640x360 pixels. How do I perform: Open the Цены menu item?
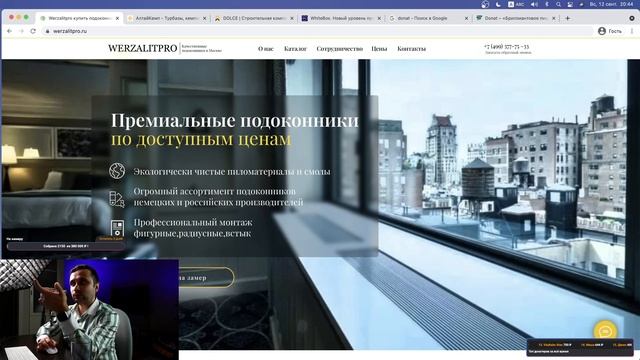pyautogui.click(x=379, y=49)
